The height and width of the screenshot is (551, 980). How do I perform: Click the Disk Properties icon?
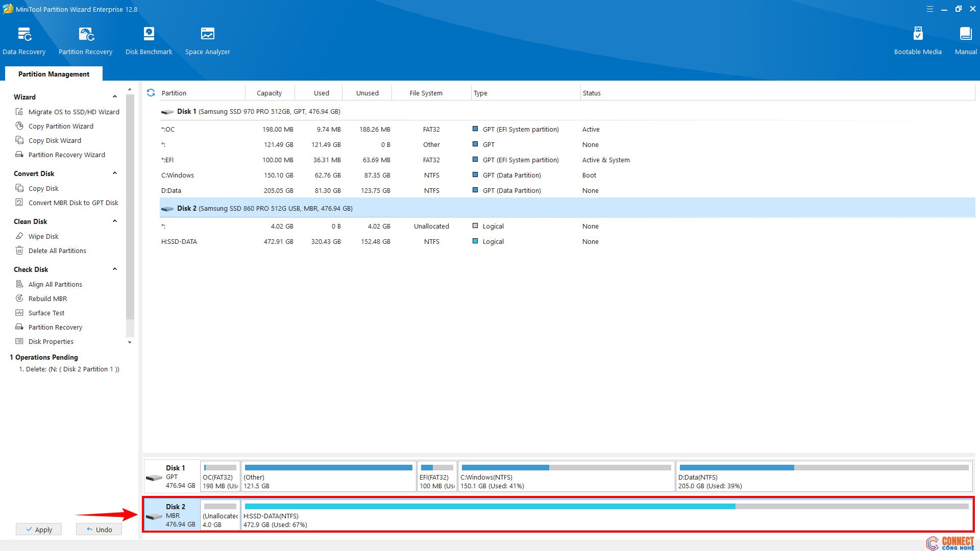[19, 341]
